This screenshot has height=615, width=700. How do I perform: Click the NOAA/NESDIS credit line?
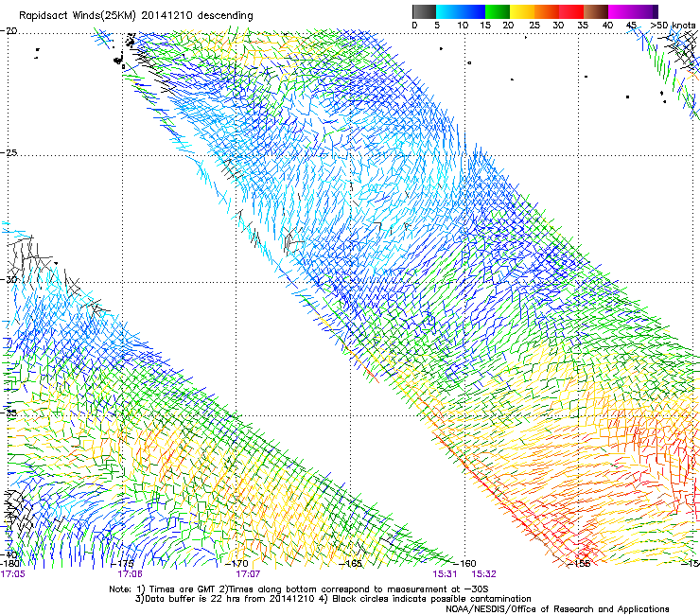point(557,609)
